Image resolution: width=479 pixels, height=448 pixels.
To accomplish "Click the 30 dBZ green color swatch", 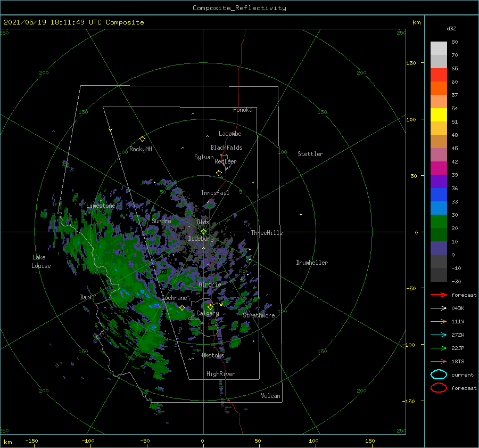I will coord(439,221).
